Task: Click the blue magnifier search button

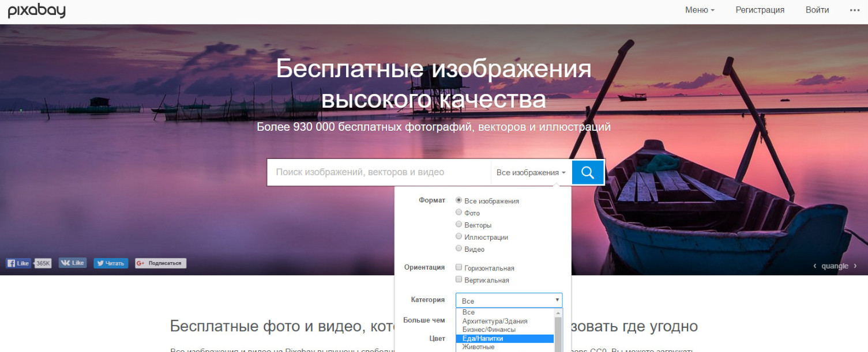Action: (x=588, y=172)
